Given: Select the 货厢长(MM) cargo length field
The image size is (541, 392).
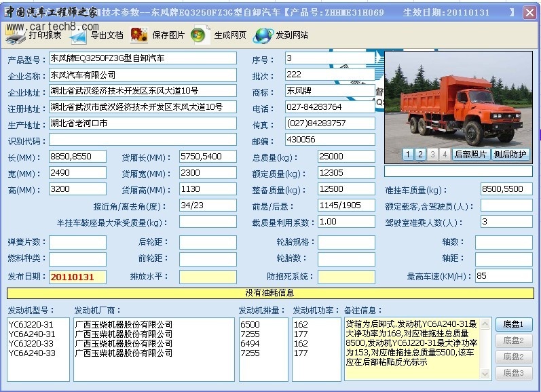Looking at the screenshot, I should (208, 157).
